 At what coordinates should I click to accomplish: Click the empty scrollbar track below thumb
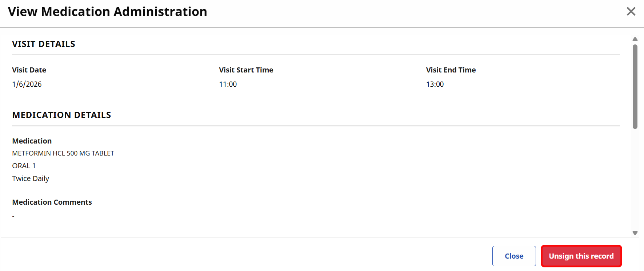[635, 179]
